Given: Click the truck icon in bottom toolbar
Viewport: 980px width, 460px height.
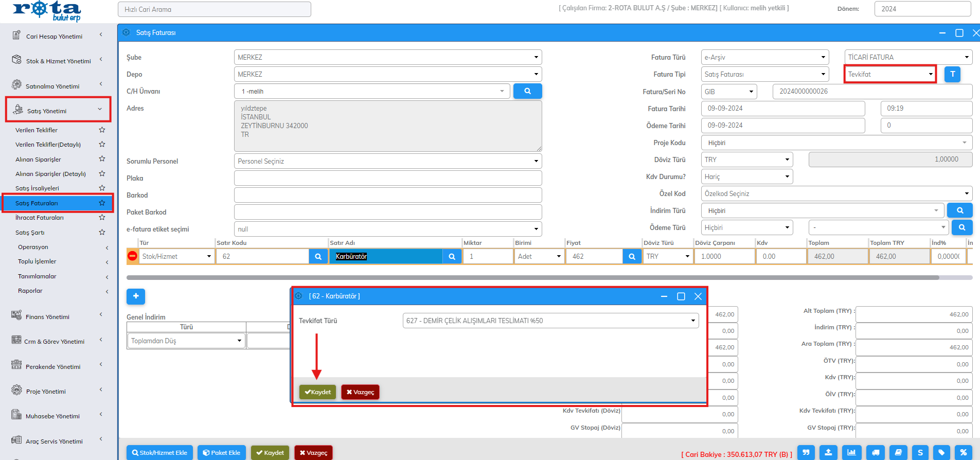Looking at the screenshot, I should (x=875, y=453).
